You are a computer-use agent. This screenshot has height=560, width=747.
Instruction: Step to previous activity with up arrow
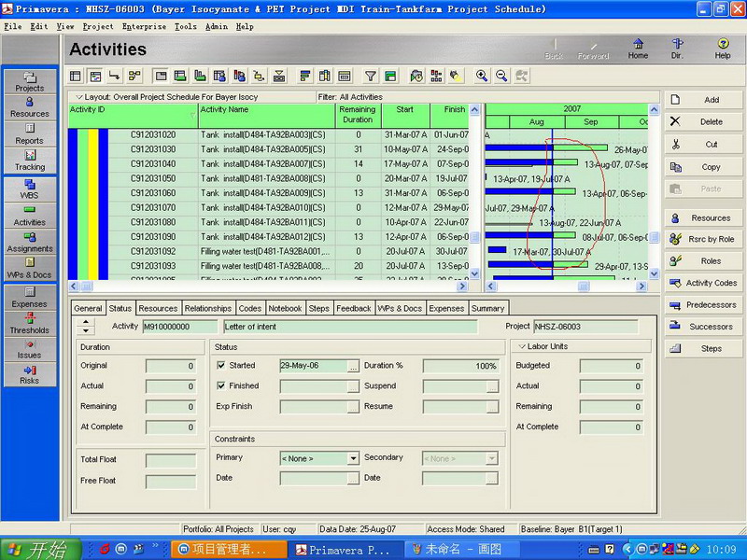coord(86,322)
